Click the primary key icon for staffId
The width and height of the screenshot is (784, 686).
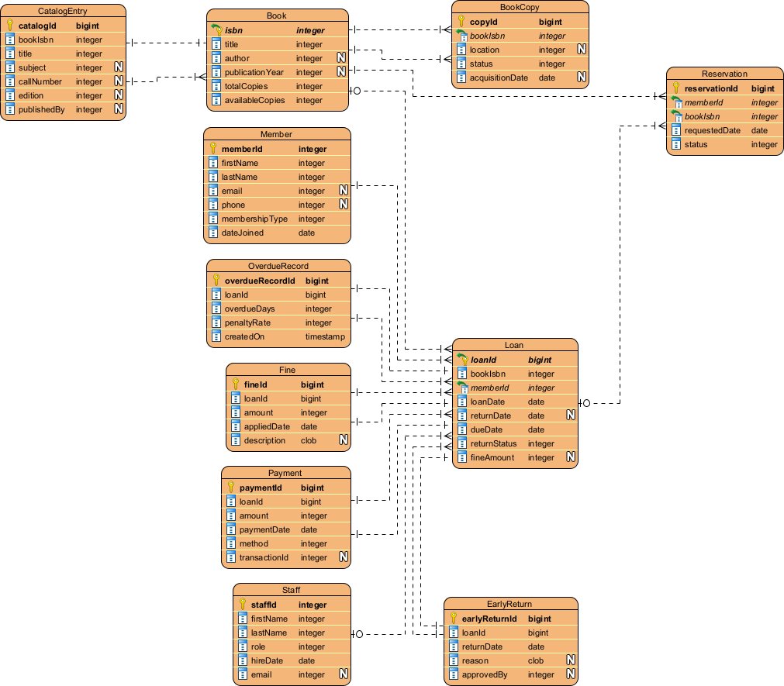(x=242, y=605)
